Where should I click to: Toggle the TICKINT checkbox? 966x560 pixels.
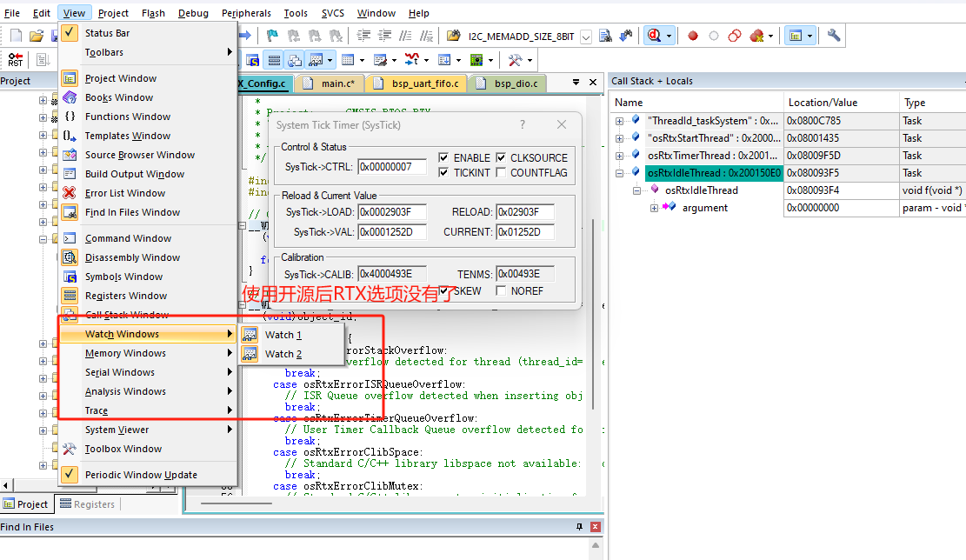pyautogui.click(x=444, y=172)
